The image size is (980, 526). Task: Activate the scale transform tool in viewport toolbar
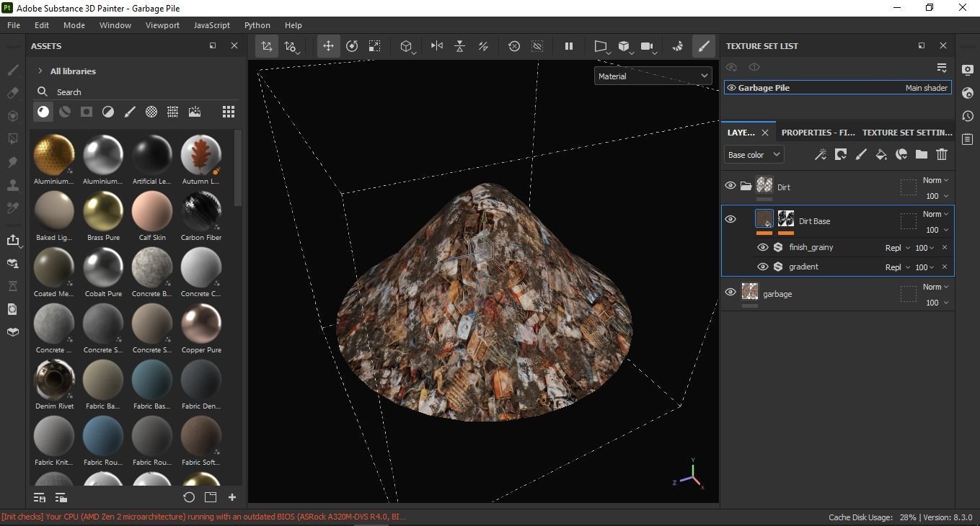coord(375,46)
